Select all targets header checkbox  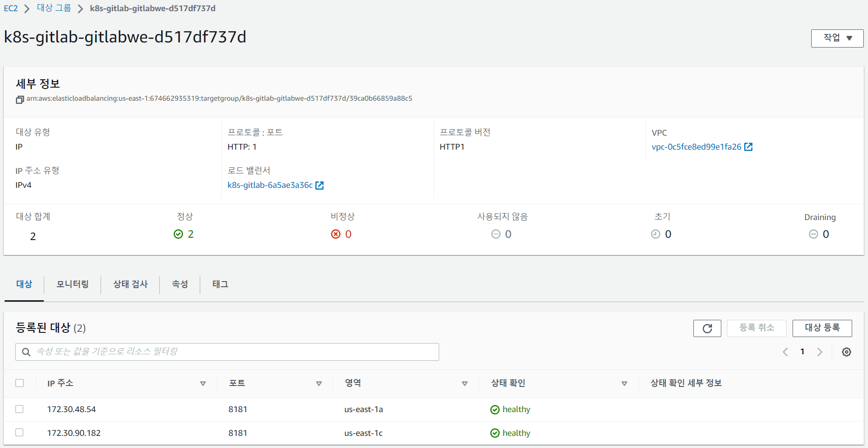tap(20, 383)
